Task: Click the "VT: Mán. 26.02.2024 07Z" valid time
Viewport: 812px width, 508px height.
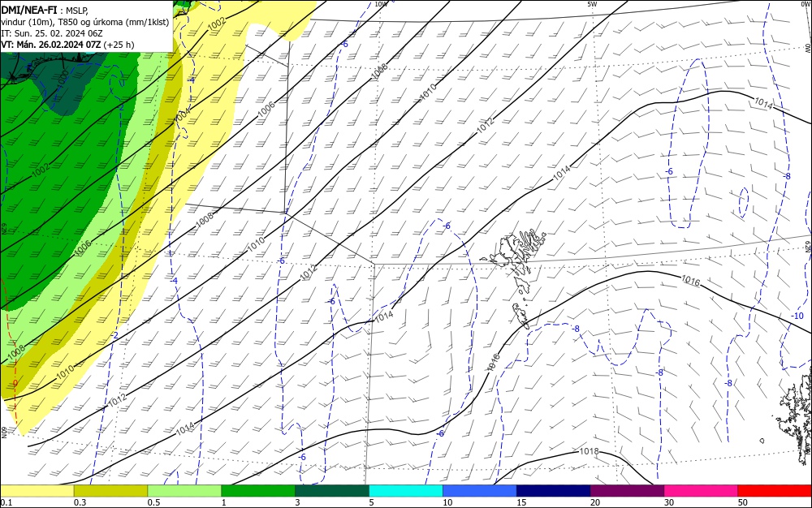Action: tap(50, 45)
